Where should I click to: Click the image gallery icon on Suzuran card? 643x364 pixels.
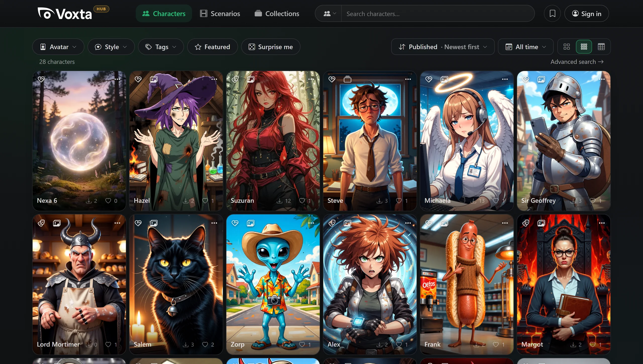pos(251,79)
